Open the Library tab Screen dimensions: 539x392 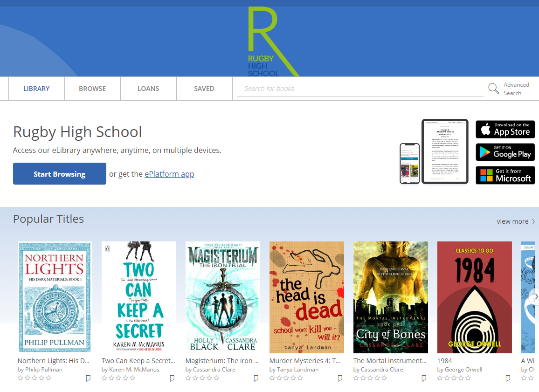(x=36, y=89)
